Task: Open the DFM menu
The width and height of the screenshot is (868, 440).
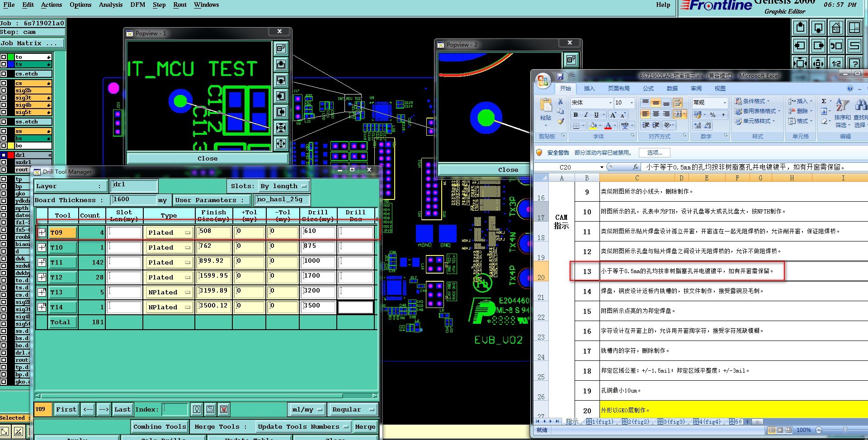Action: pyautogui.click(x=137, y=5)
